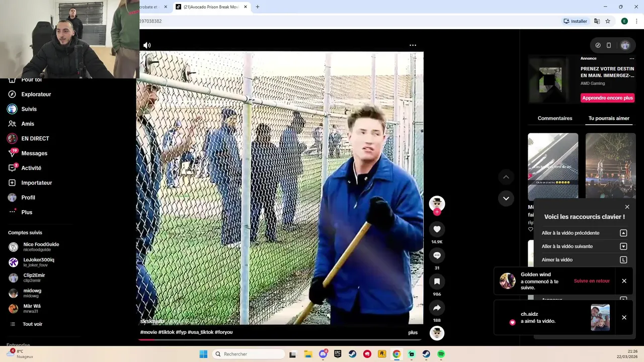Seek on the video progress bar
The image size is (644, 362).
coord(281,339)
